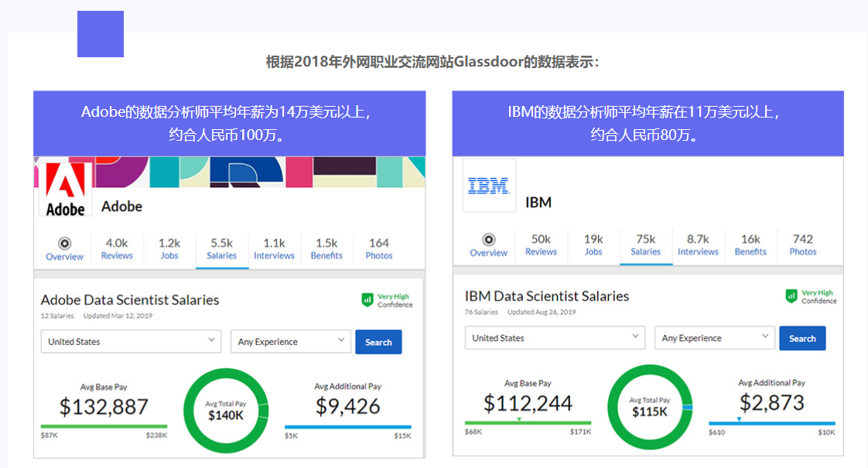
Task: Expand Adobe's United States location dropdown
Action: tap(132, 342)
